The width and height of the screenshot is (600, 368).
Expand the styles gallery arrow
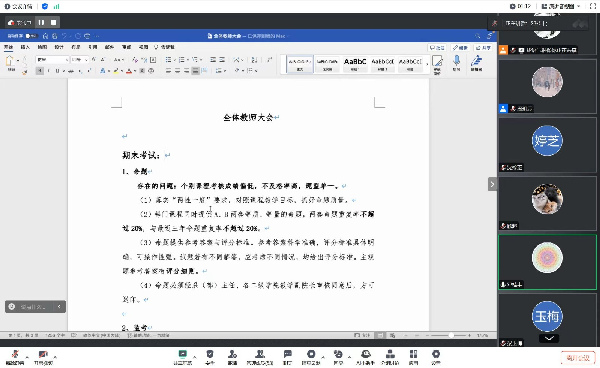(x=427, y=64)
